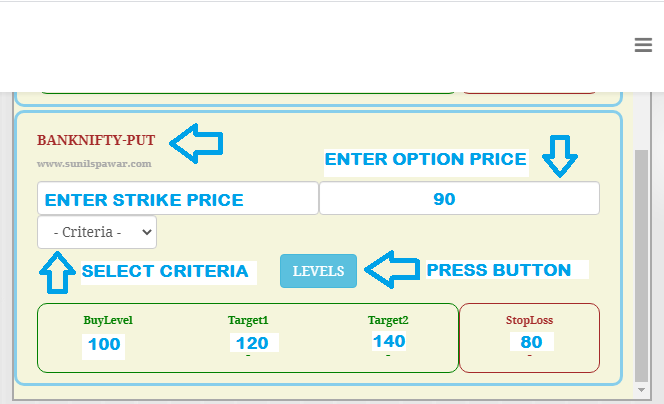Click the option price field showing 90
The height and width of the screenshot is (404, 664).
[x=459, y=198]
